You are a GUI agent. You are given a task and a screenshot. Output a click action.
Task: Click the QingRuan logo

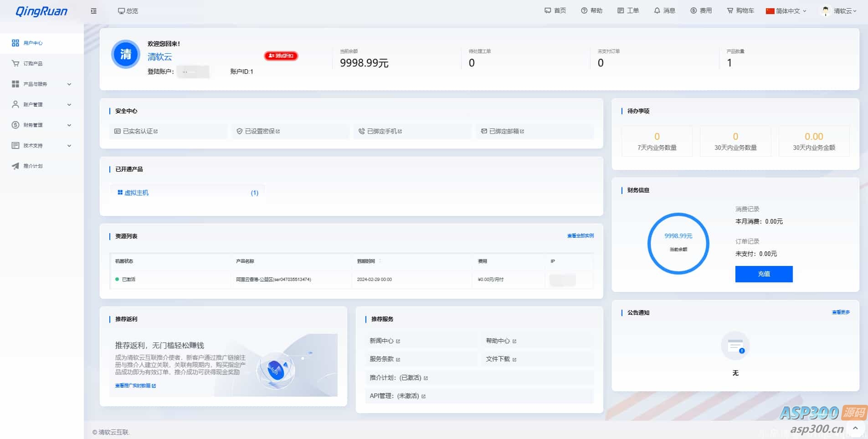tap(41, 11)
